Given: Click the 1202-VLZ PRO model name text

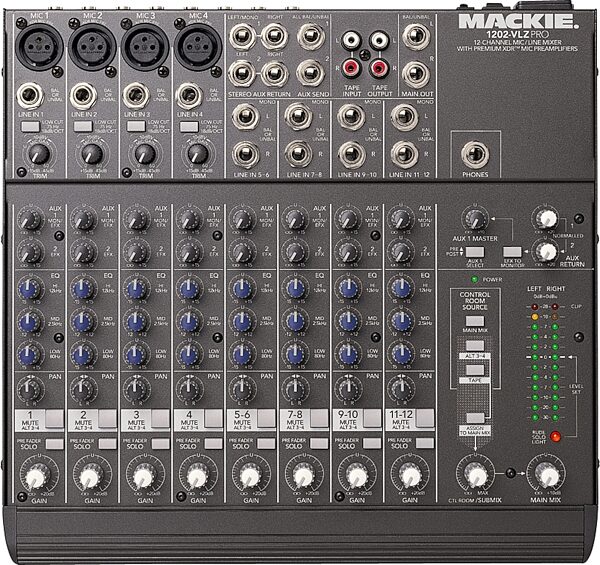Looking at the screenshot, I should coord(517,34).
